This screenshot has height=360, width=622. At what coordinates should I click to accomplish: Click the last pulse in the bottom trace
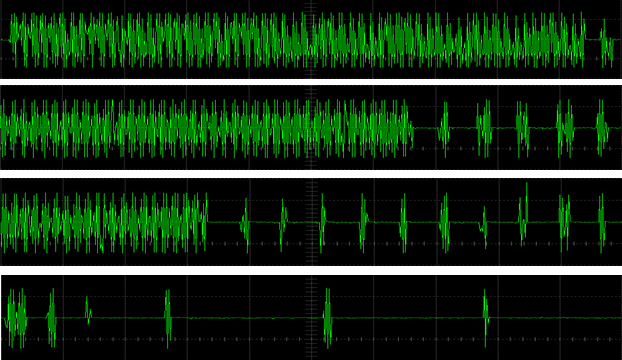point(486,318)
